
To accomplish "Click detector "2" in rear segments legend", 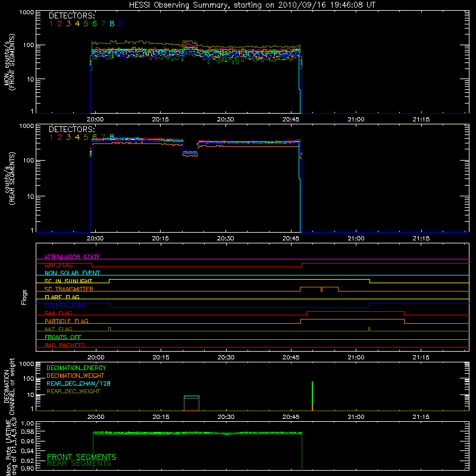I will (60, 137).
